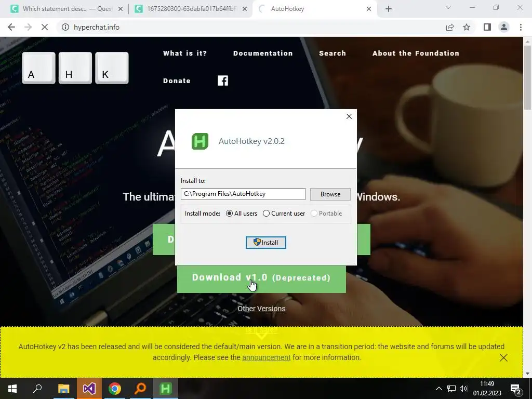The image size is (532, 399).
Task: Open Windows taskbar search
Action: click(37, 389)
